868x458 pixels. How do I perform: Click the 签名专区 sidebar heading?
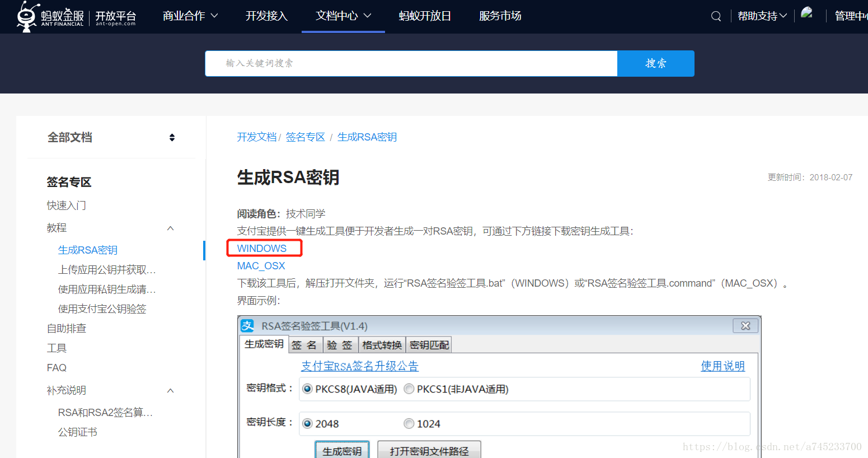69,182
